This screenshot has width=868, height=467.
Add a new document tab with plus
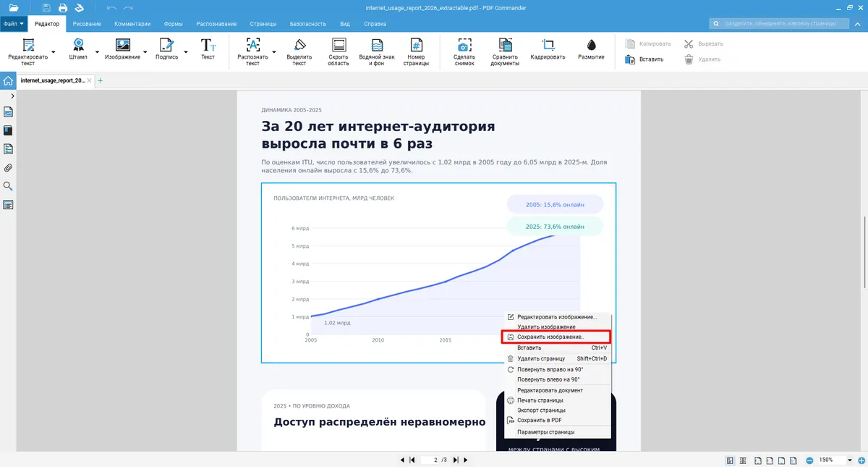[101, 80]
